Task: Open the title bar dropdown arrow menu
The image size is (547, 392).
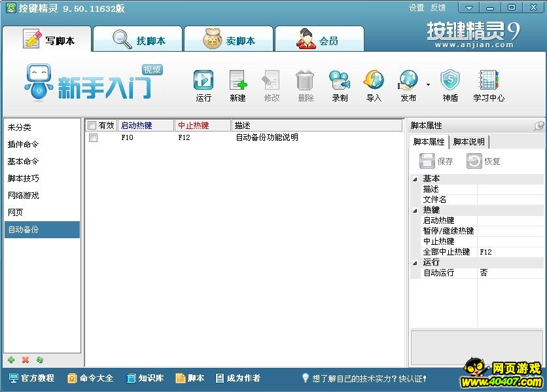Action: point(469,7)
